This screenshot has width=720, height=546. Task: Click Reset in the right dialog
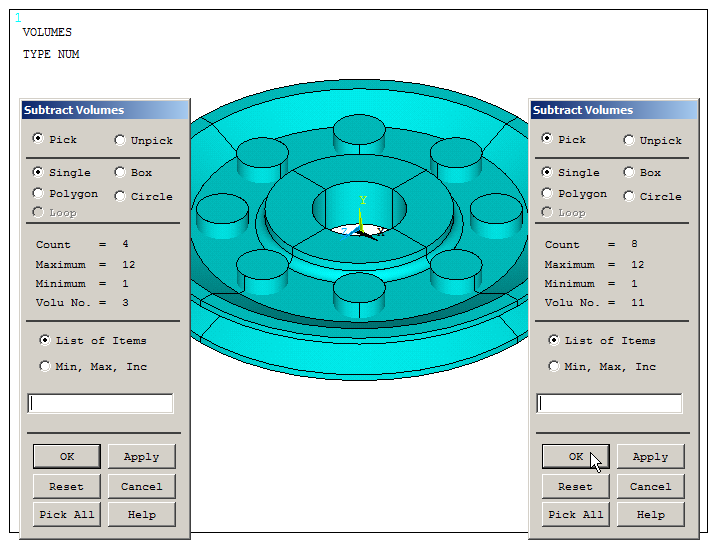pyautogui.click(x=576, y=486)
